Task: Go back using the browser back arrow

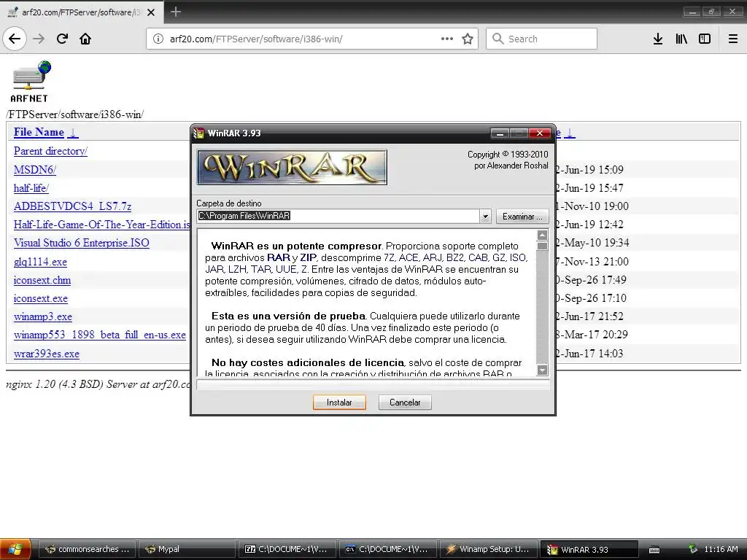Action: click(15, 39)
